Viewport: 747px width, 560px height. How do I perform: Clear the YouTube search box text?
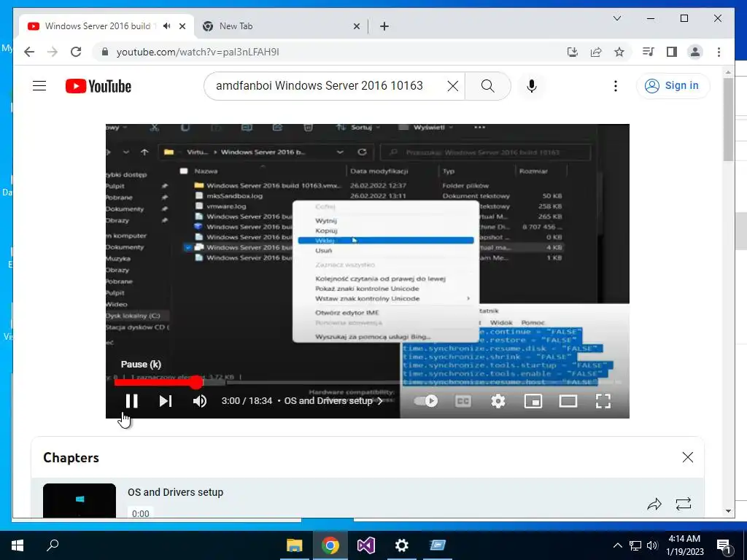(452, 86)
